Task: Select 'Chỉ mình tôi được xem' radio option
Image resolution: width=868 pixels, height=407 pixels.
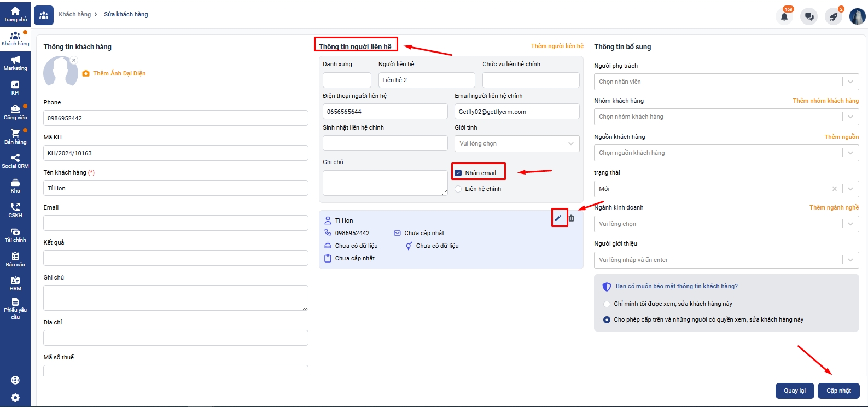Action: 607,304
